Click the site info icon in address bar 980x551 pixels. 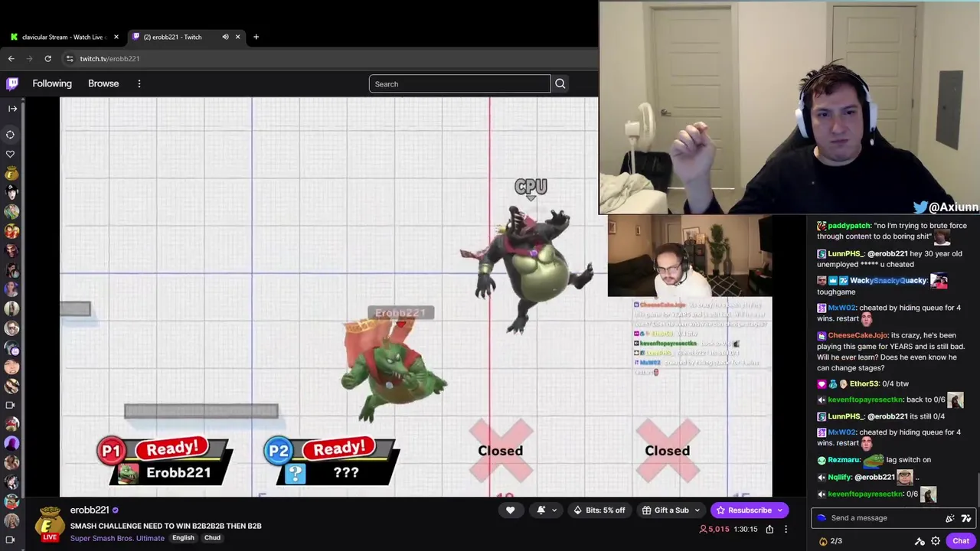[x=70, y=59]
